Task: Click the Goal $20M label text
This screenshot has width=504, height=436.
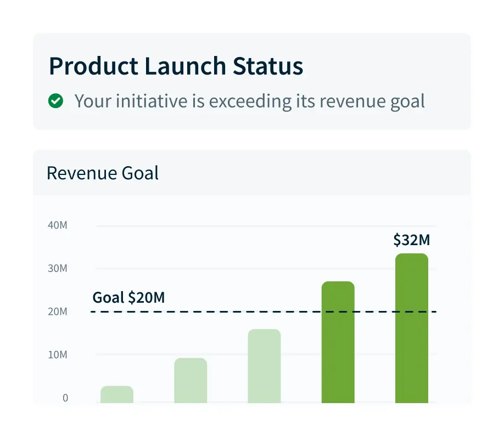Action: [x=127, y=297]
